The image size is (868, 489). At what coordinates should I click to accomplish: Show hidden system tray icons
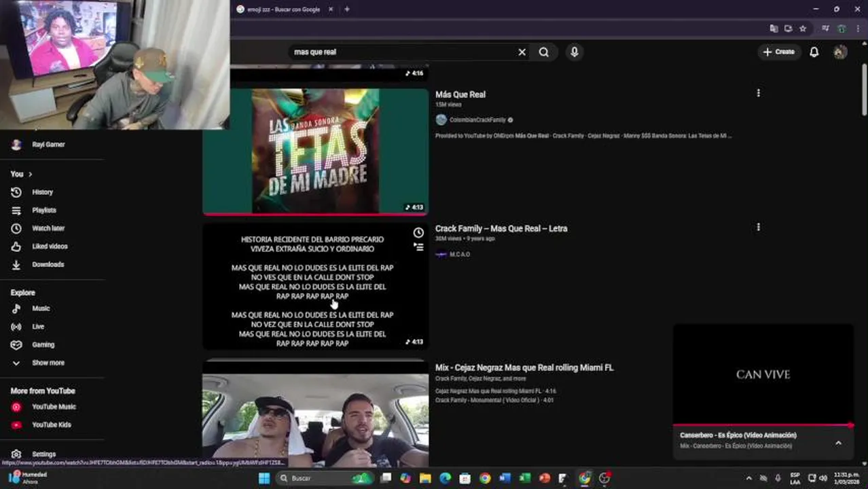[748, 478]
